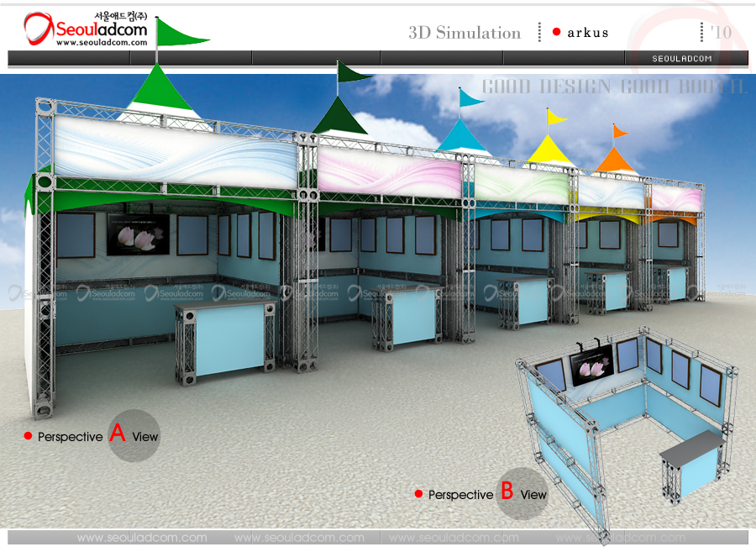This screenshot has width=756, height=547.
Task: Click the red bullet beside arkus
Action: 556,33
